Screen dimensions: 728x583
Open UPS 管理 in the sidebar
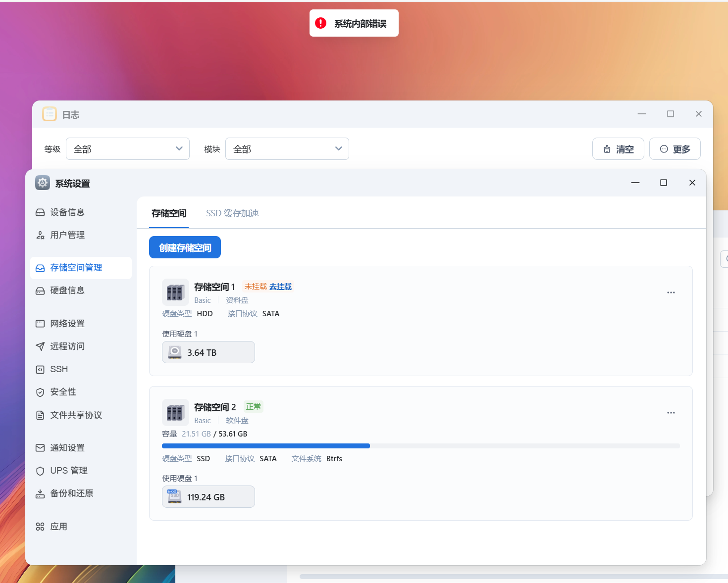pyautogui.click(x=81, y=471)
